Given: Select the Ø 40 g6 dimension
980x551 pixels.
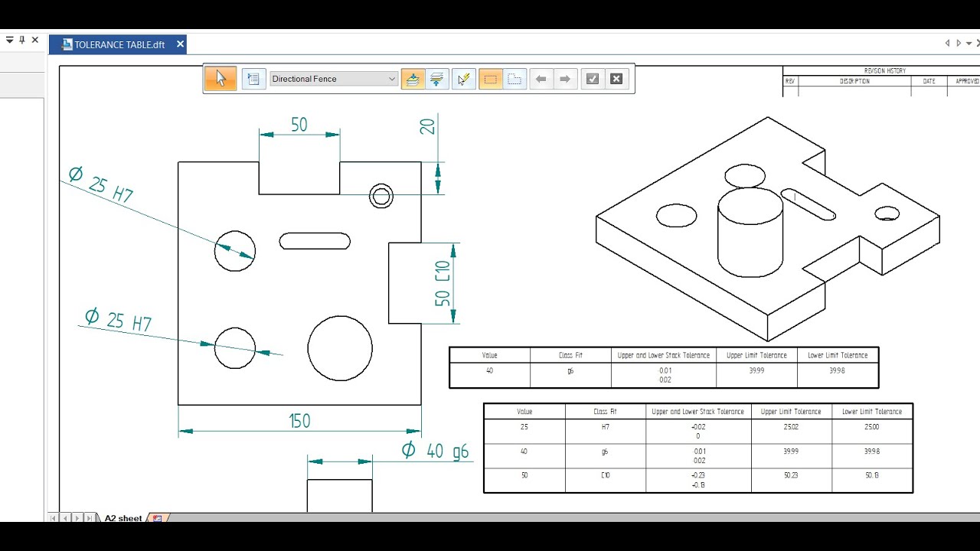Looking at the screenshot, I should pyautogui.click(x=435, y=450).
